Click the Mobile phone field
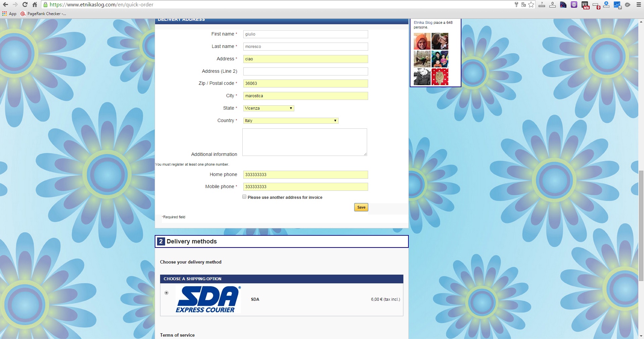The image size is (644, 339). coord(305,187)
